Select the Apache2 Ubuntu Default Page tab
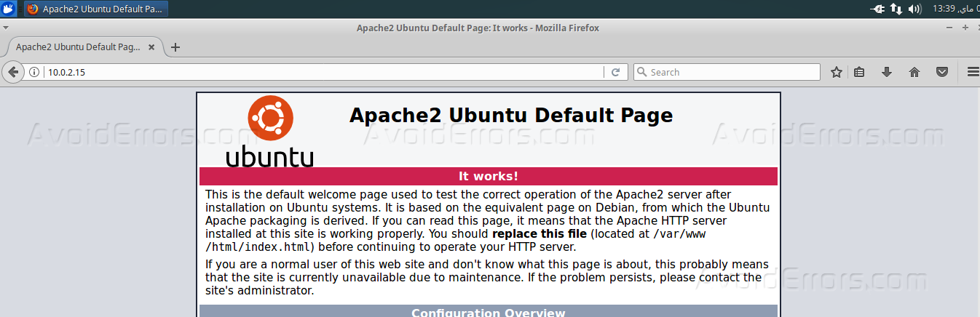Screen dimensions: 980x317 point(76,47)
